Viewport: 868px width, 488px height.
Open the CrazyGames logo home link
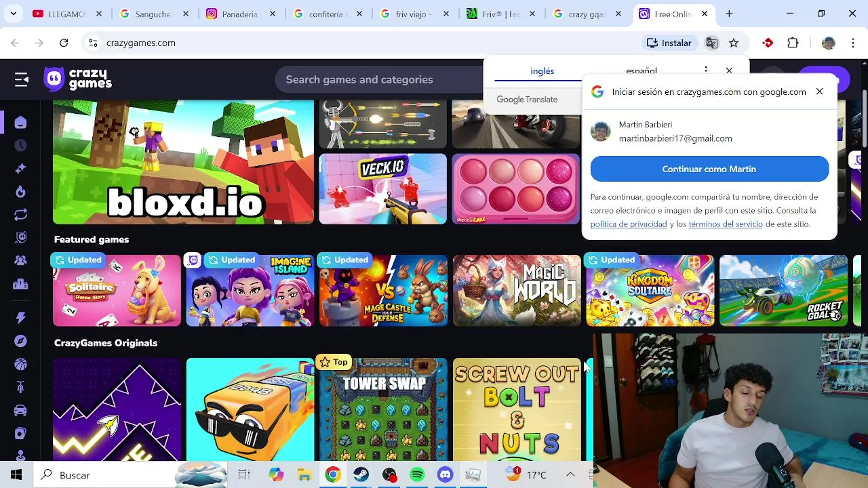coord(78,79)
